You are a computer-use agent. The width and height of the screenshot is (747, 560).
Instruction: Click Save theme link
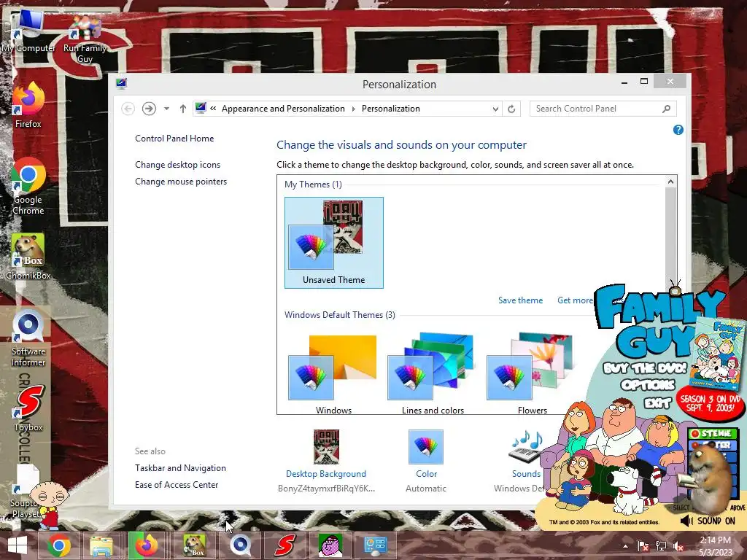pyautogui.click(x=520, y=300)
